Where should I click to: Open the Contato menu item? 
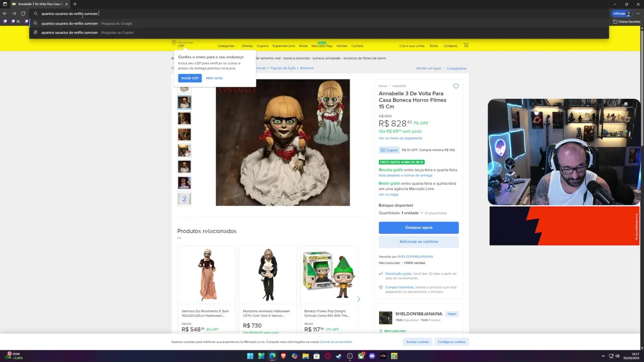357,46
